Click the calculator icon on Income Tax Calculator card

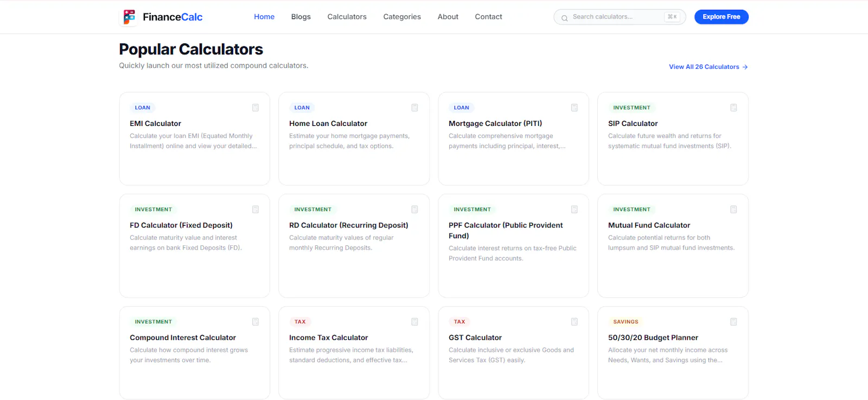click(414, 322)
